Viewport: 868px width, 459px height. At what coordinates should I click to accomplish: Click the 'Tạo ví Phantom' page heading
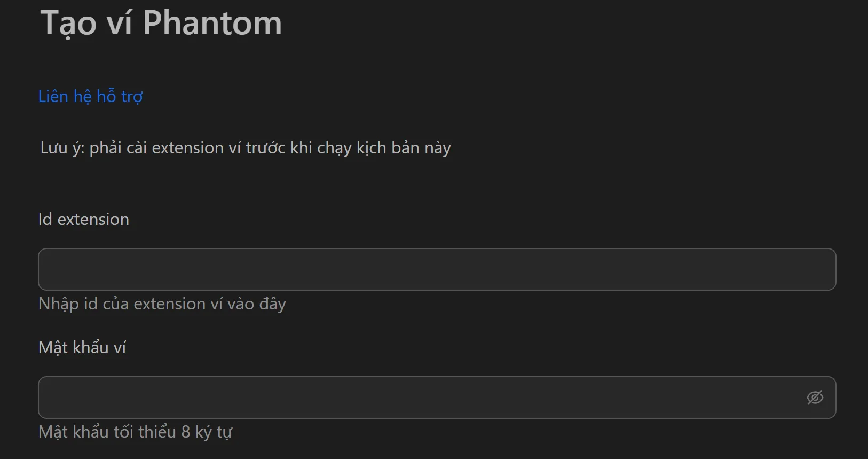(x=160, y=22)
